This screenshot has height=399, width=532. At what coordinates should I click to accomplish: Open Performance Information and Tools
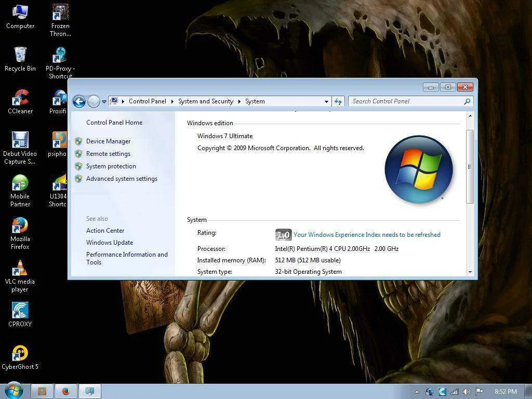pos(127,258)
